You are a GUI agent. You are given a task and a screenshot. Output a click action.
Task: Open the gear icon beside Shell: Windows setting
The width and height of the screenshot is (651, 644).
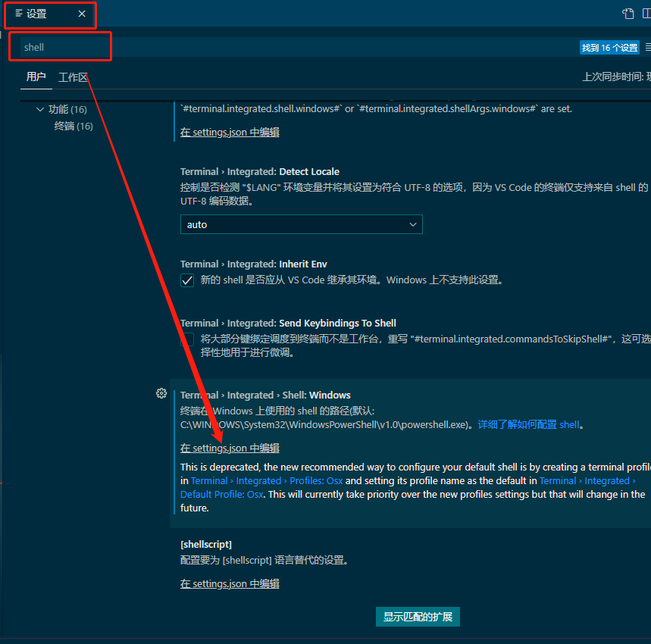coord(161,393)
